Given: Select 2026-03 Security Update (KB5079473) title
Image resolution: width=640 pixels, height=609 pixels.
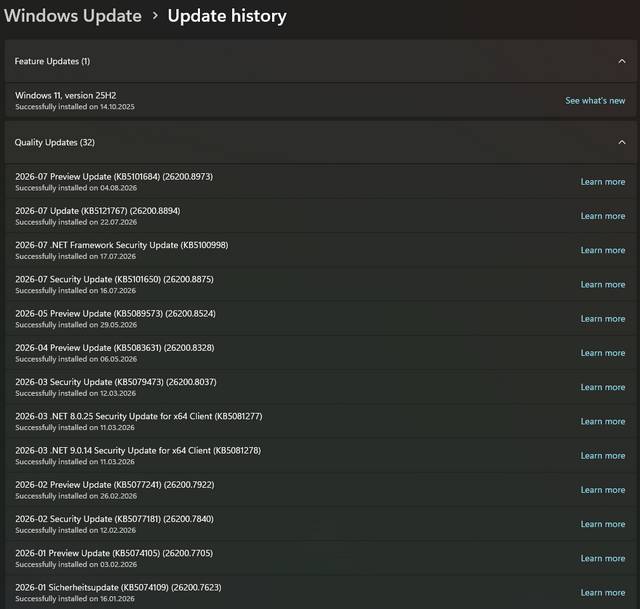Looking at the screenshot, I should coord(116,382).
